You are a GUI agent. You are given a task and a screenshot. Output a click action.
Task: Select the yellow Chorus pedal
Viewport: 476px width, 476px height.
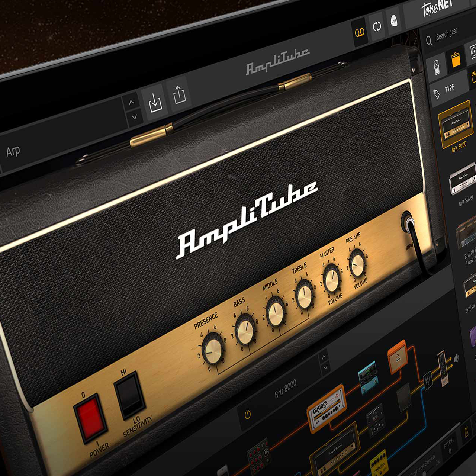(x=379, y=463)
